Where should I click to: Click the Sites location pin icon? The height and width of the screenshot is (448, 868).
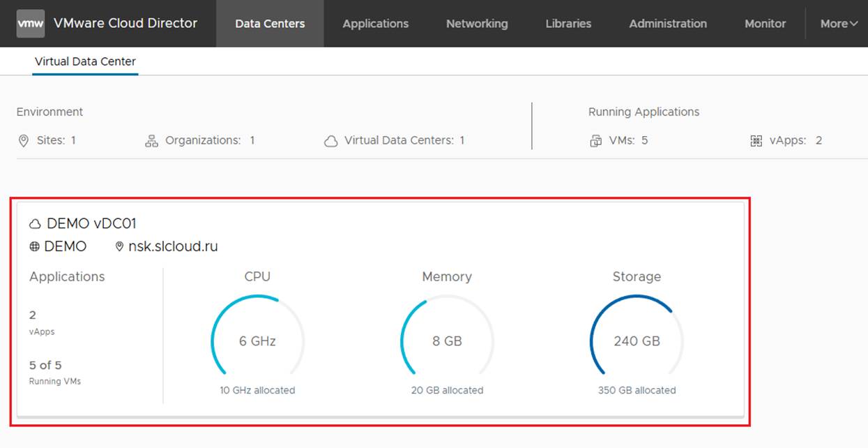coord(24,141)
